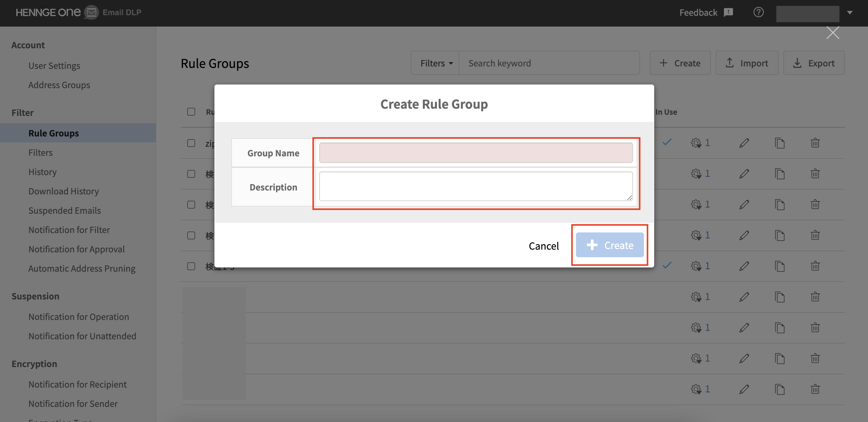Click the Import button
Screen dimensions: 868x422
(747, 63)
